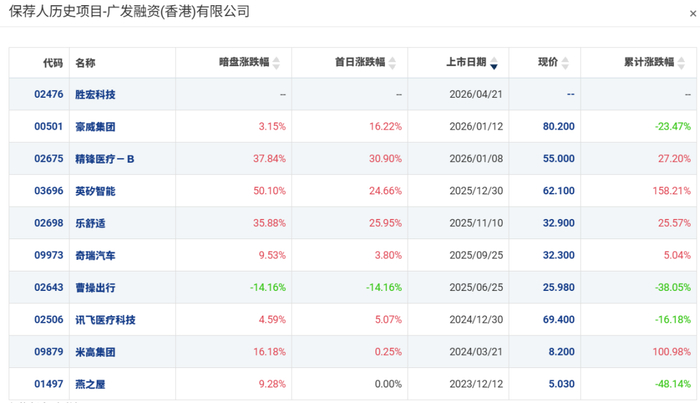Image resolution: width=700 pixels, height=403 pixels.
Task: Click first-day change 16.22%
Action: [x=385, y=126]
